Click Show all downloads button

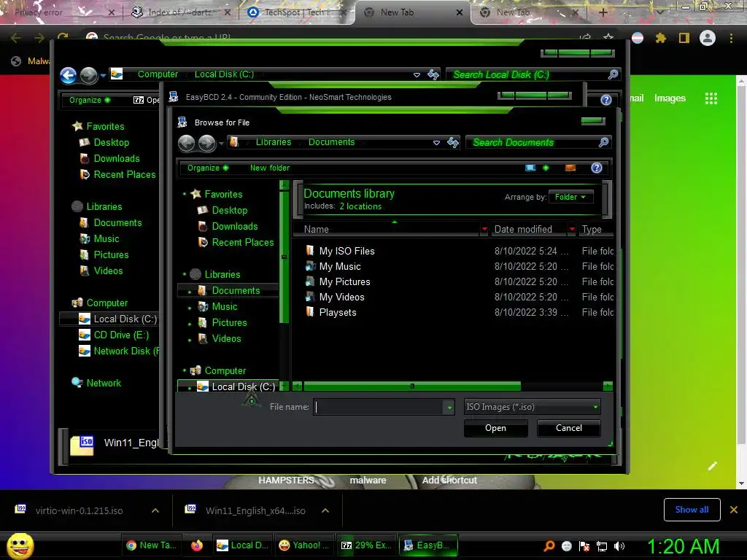(692, 510)
